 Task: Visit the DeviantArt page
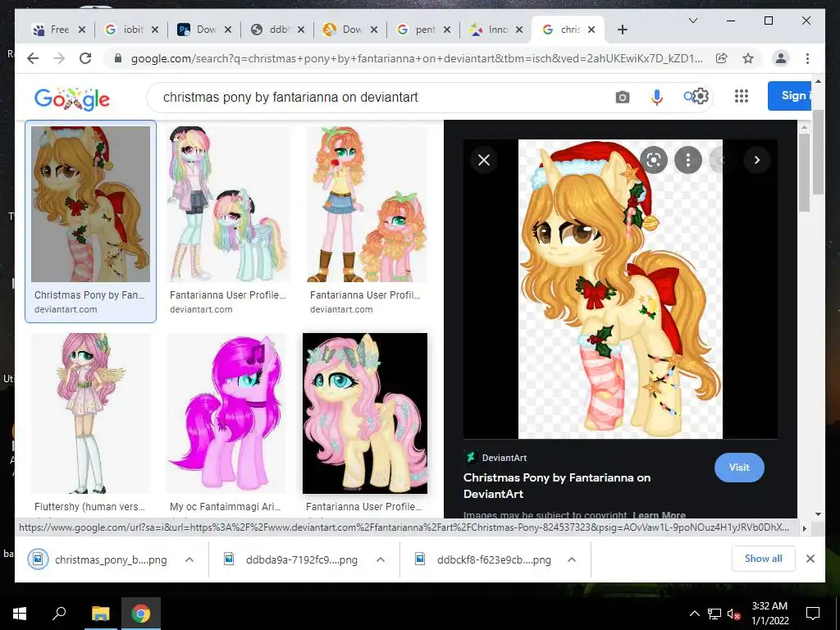[739, 467]
